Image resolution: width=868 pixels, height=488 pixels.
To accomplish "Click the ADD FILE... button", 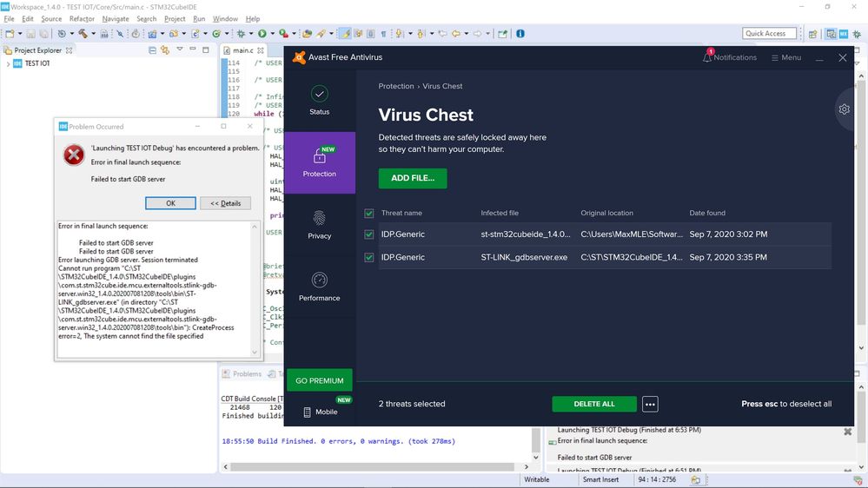I will [x=413, y=178].
